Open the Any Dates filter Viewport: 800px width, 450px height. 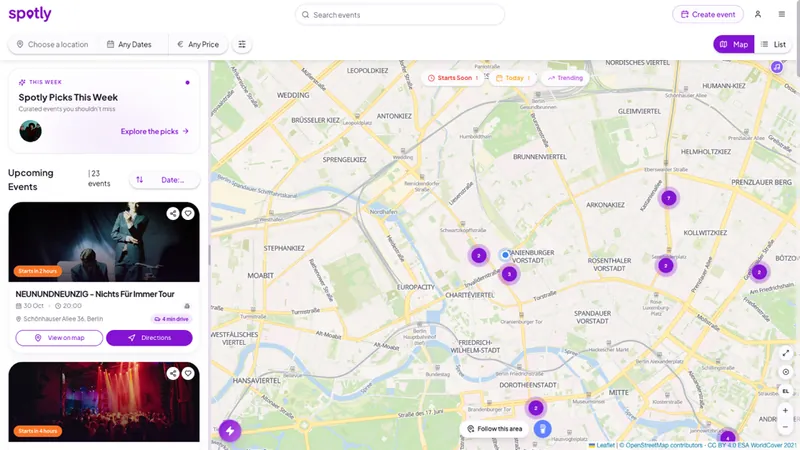click(129, 44)
